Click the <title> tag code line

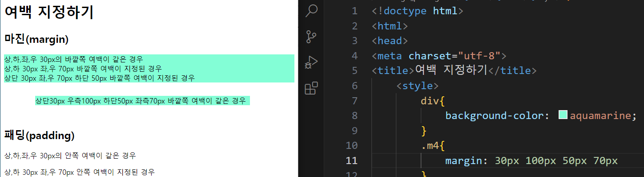[454, 70]
